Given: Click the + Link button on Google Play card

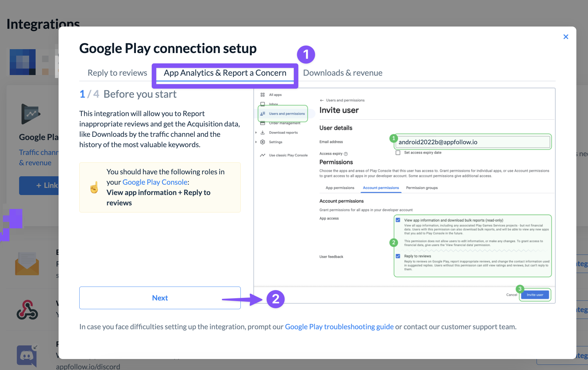Looking at the screenshot, I should (39, 186).
